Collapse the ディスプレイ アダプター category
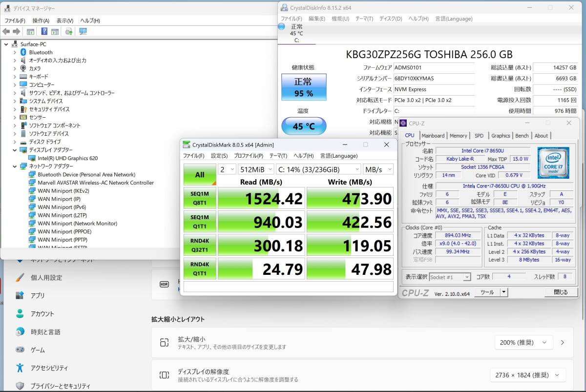 pyautogui.click(x=15, y=150)
